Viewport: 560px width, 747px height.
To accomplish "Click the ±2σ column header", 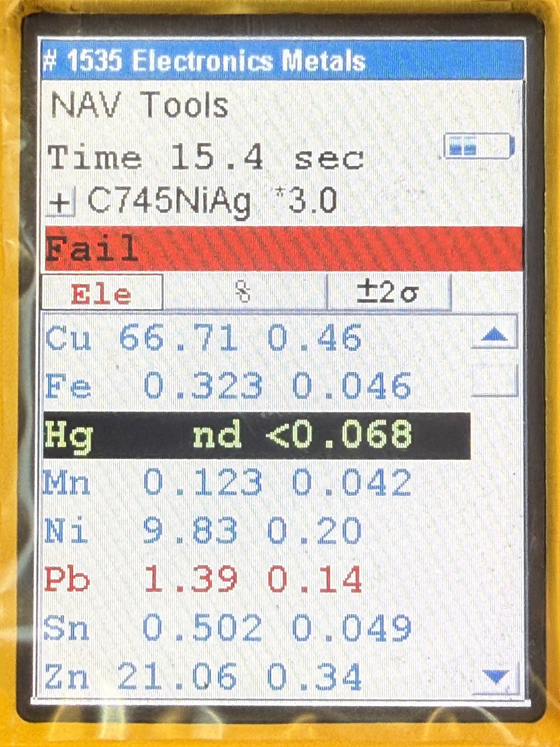I will pos(388,293).
